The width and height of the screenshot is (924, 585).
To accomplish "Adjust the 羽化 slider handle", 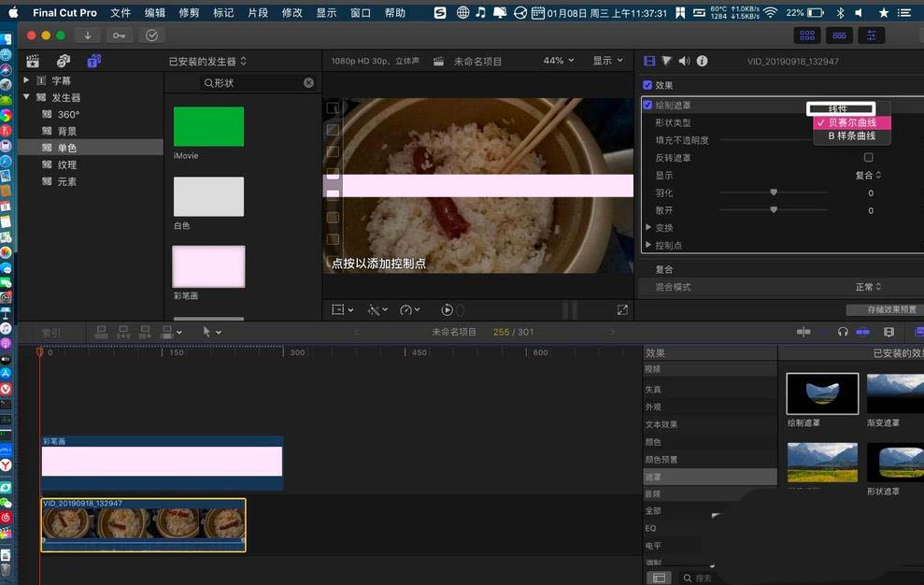I will (x=774, y=193).
